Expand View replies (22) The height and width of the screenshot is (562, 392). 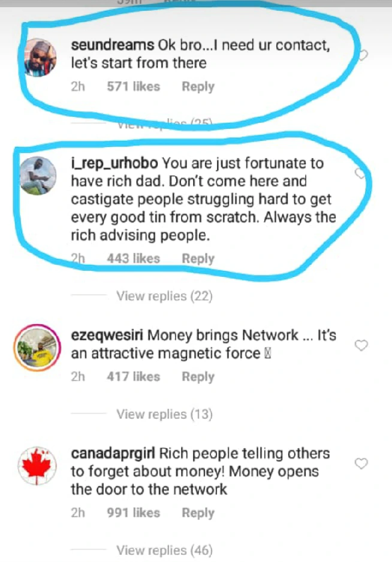point(164,295)
